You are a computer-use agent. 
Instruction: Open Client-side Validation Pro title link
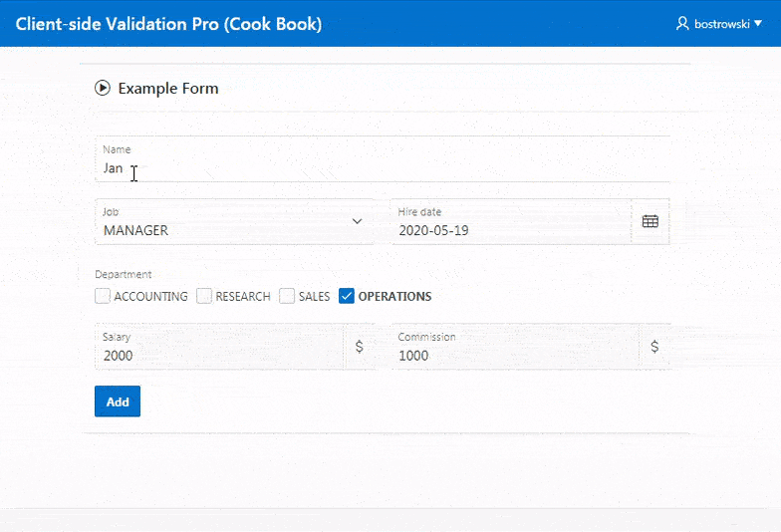coord(168,24)
